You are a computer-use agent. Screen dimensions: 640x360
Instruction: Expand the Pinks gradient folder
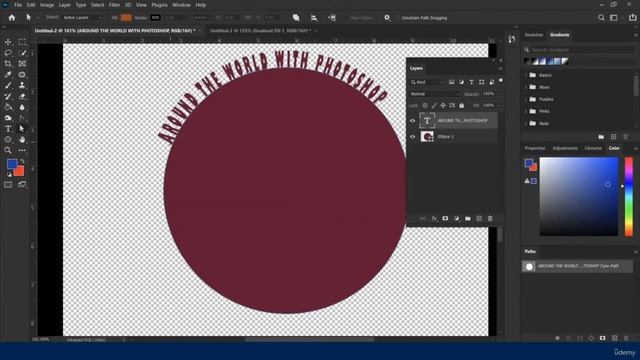526,111
